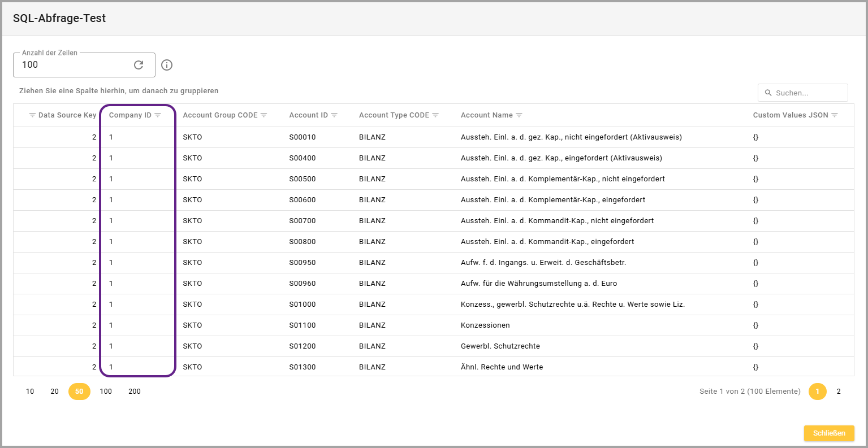The image size is (868, 448).
Task: Click the info icon beside row count
Action: click(167, 65)
